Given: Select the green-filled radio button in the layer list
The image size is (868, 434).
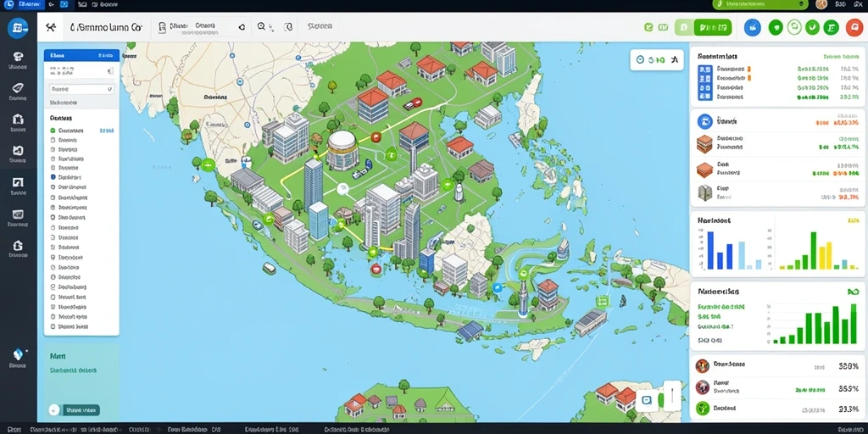Looking at the screenshot, I should (53, 131).
